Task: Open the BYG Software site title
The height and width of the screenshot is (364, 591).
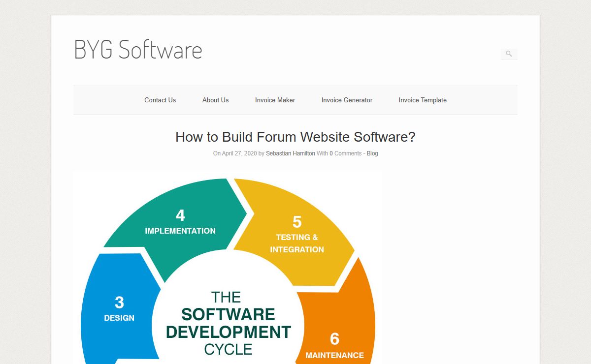Action: [x=138, y=50]
